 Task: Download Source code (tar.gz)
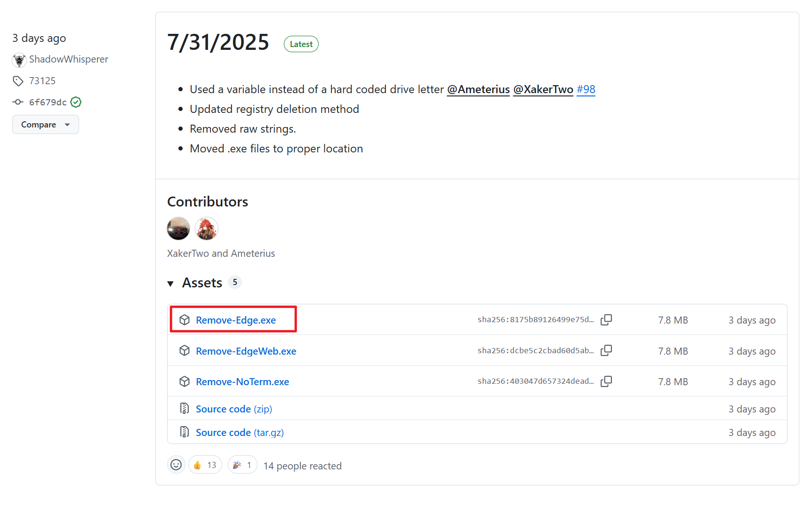[x=240, y=433]
